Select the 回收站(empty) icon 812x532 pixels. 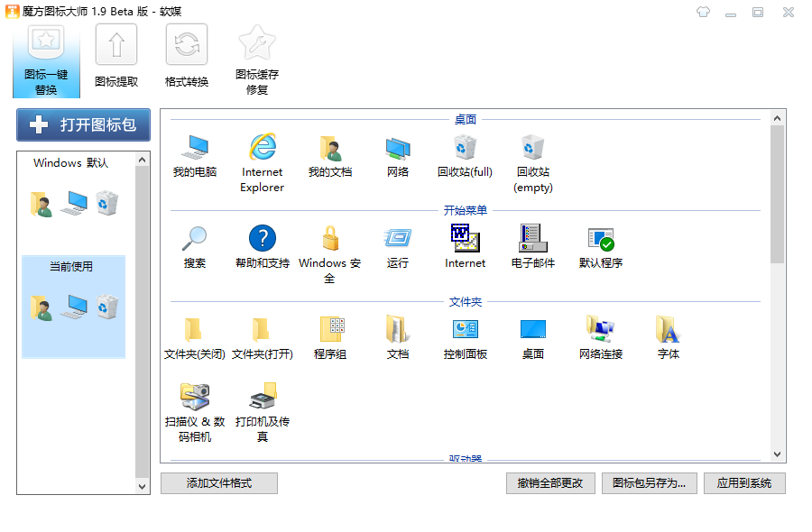click(x=532, y=145)
